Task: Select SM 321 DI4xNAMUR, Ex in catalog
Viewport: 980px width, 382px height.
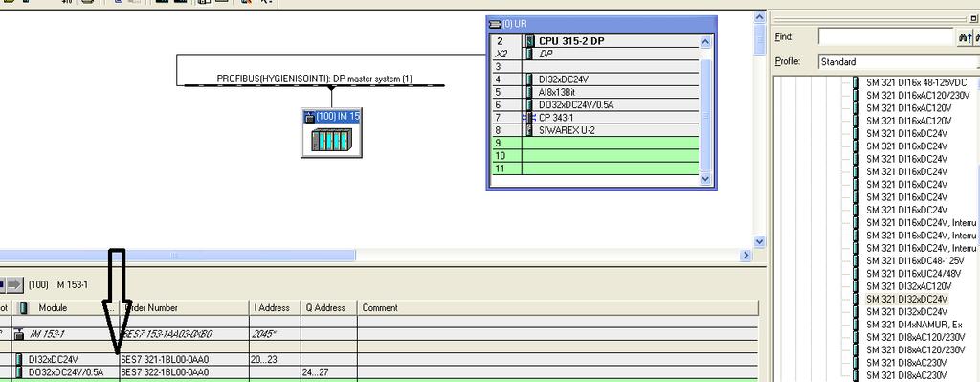Action: (914, 325)
